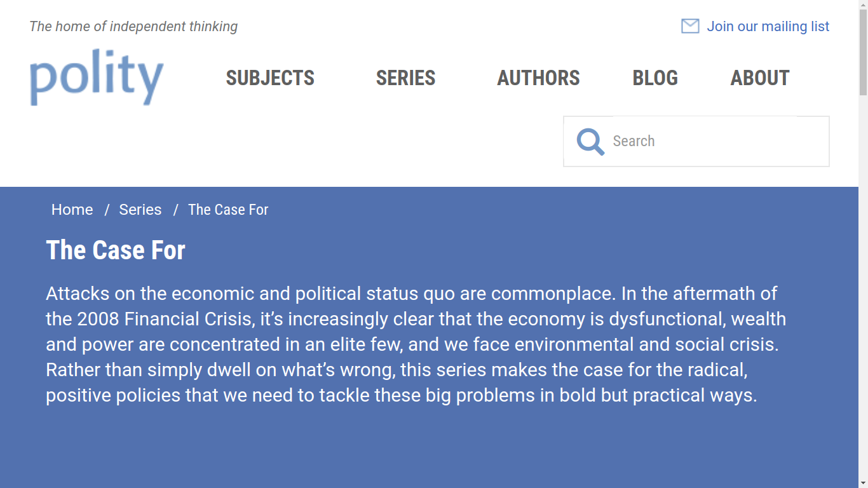Go to the BLOG page

click(x=655, y=78)
